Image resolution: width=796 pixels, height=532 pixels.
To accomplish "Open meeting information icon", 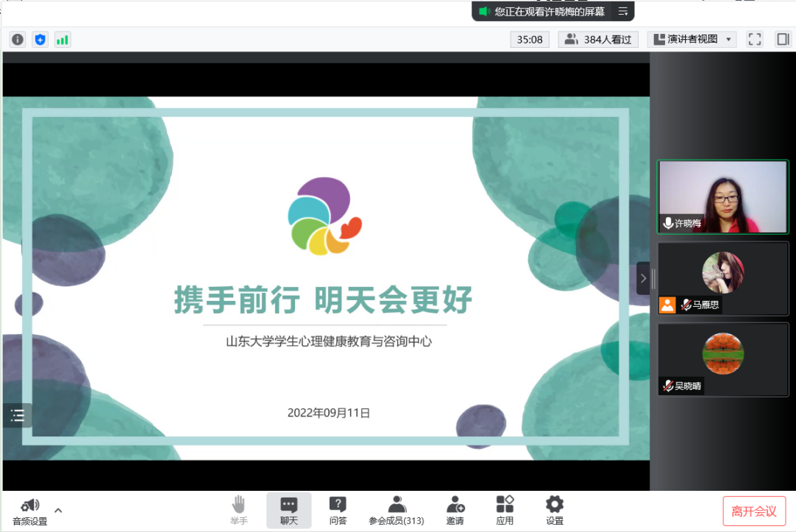I will click(x=18, y=40).
